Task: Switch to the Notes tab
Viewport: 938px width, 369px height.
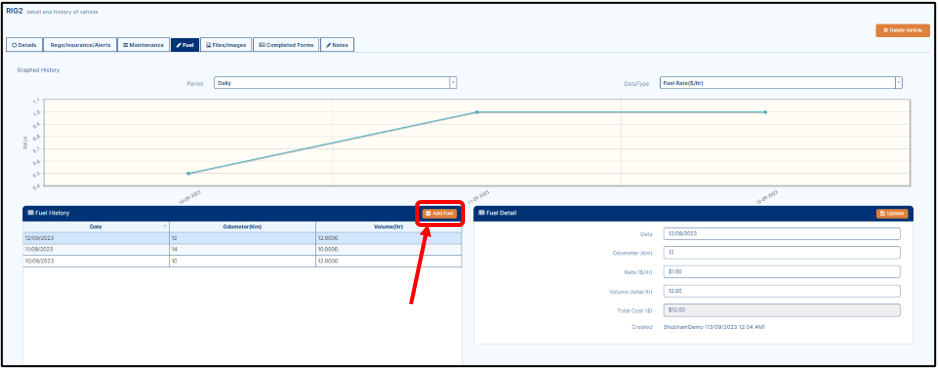Action: tap(337, 45)
